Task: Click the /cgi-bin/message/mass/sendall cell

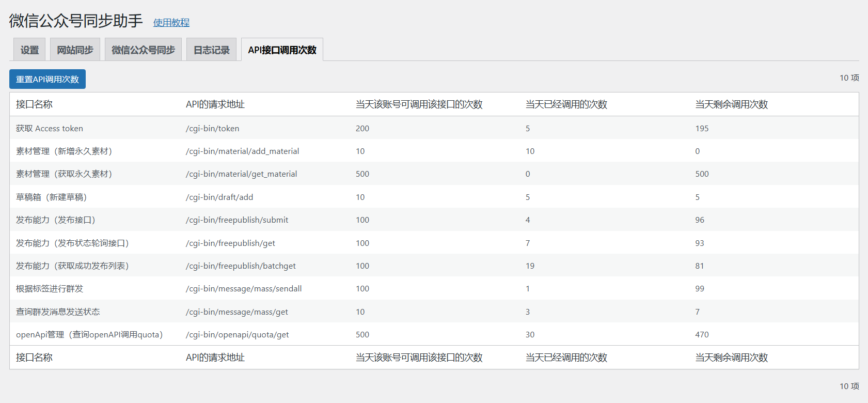Action: (244, 288)
